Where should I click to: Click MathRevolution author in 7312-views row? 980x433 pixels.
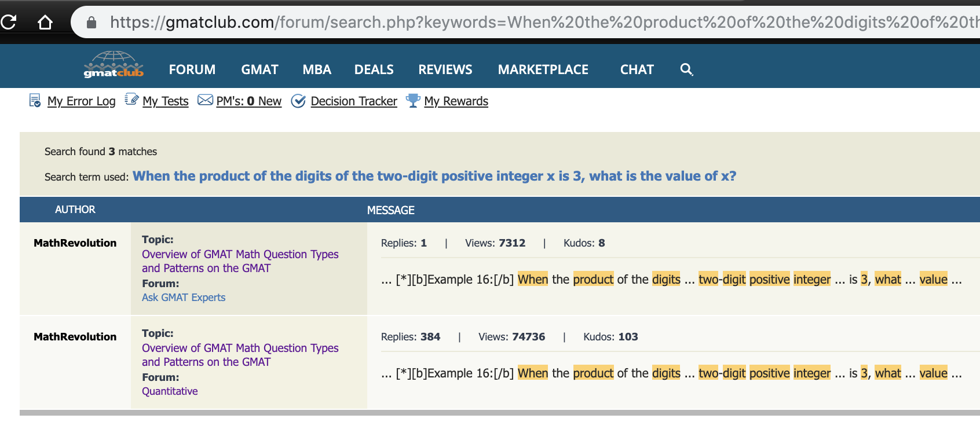click(x=75, y=243)
